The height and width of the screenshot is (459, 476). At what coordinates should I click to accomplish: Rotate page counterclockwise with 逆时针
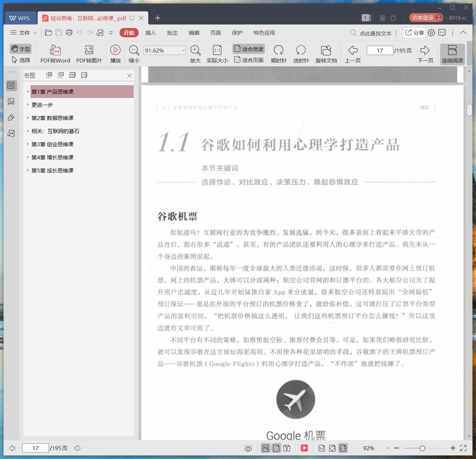point(301,54)
